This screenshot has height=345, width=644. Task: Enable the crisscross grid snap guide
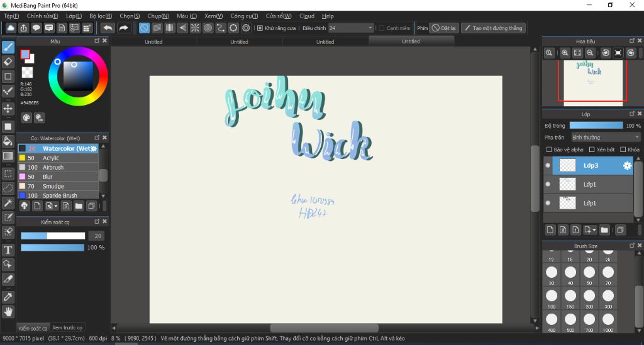170,28
